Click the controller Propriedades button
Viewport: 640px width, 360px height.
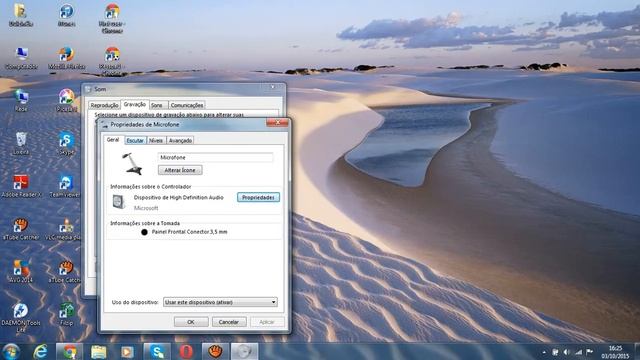point(258,197)
